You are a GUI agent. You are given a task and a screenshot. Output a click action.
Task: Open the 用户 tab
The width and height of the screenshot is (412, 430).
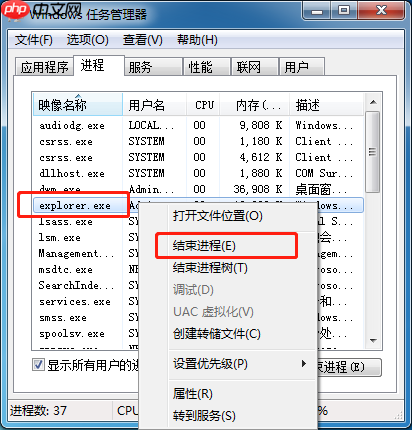(x=302, y=67)
